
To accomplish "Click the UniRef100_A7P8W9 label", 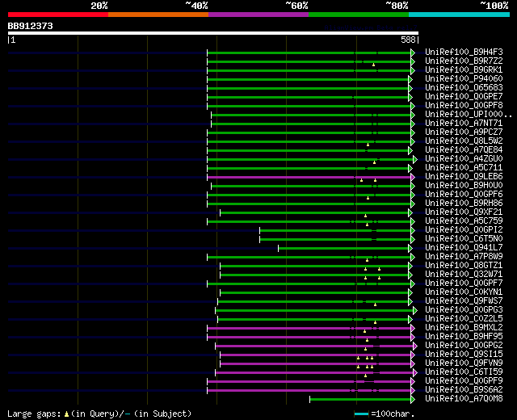I will point(464,257).
